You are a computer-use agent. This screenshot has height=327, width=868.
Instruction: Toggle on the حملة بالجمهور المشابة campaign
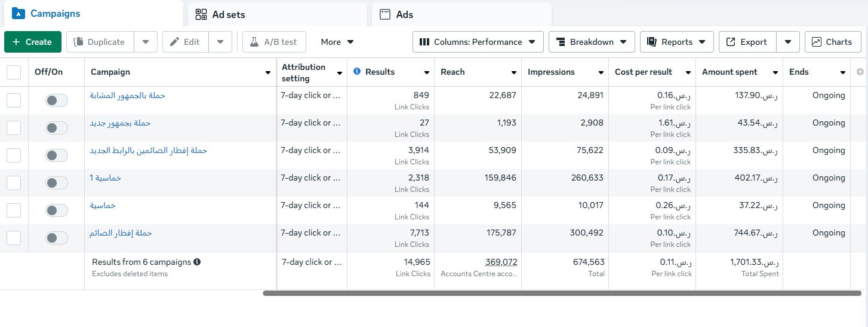tap(57, 100)
